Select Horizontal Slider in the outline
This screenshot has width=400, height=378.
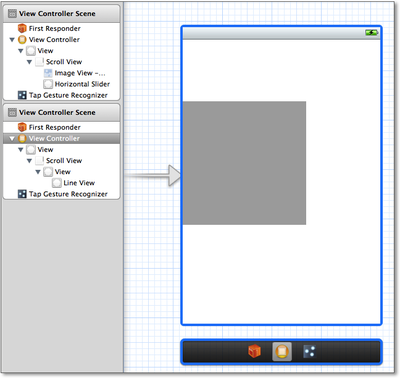click(77, 84)
